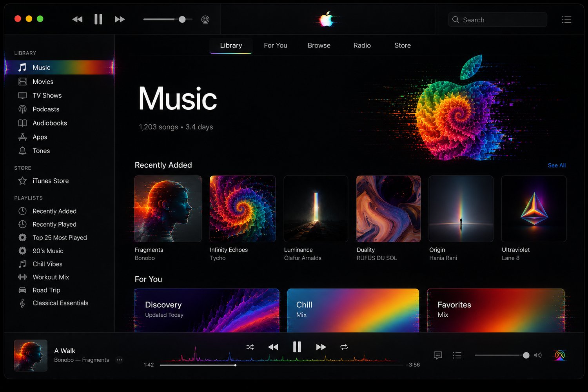Open the Ultraviolet album cover
Screen dimensions: 588x392
[534, 209]
